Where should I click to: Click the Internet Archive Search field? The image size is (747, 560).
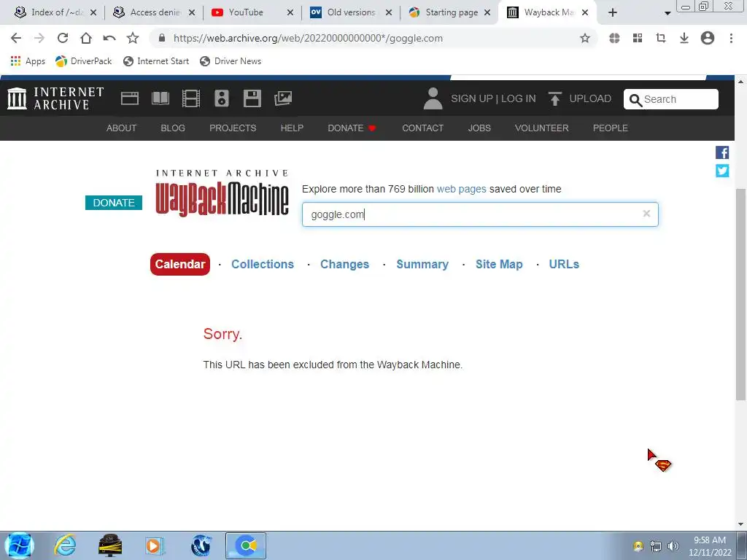671,99
